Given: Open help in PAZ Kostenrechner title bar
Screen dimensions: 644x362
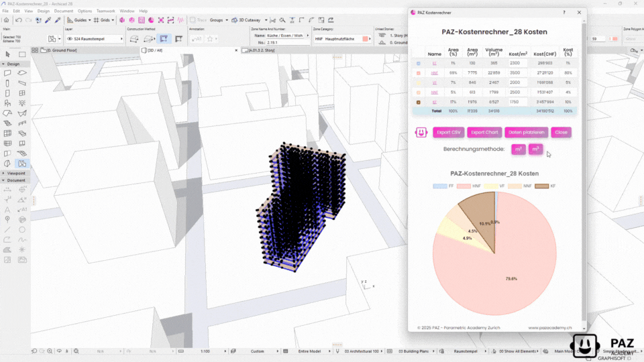Looking at the screenshot, I should (x=564, y=12).
